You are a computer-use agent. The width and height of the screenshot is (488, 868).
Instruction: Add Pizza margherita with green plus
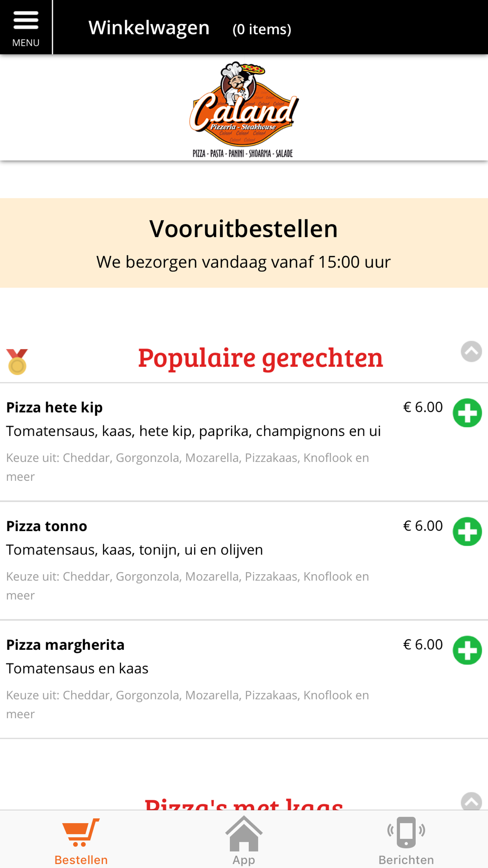click(467, 650)
